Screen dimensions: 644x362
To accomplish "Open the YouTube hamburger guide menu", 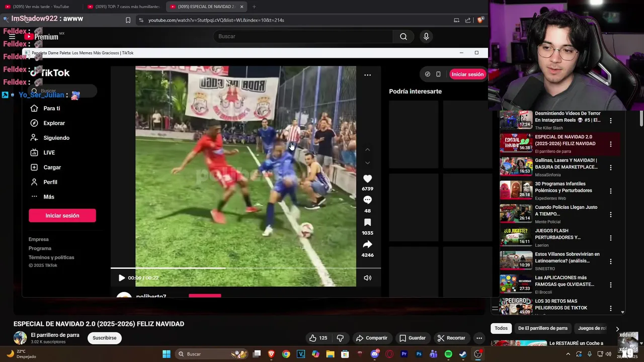I will click(12, 37).
